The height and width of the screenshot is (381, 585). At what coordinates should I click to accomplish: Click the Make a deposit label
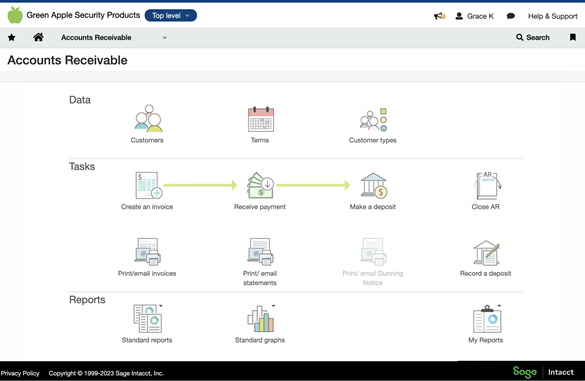373,207
